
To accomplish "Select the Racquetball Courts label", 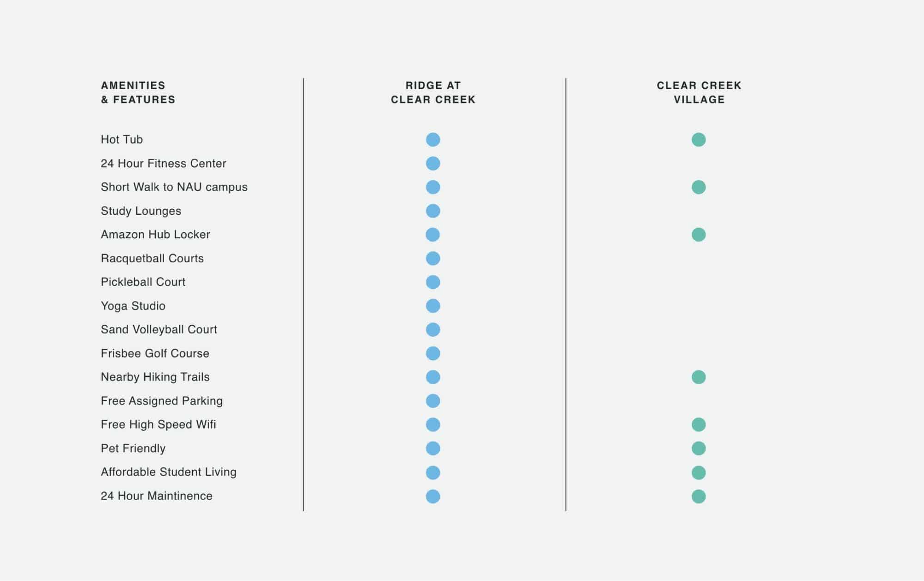I will [152, 258].
